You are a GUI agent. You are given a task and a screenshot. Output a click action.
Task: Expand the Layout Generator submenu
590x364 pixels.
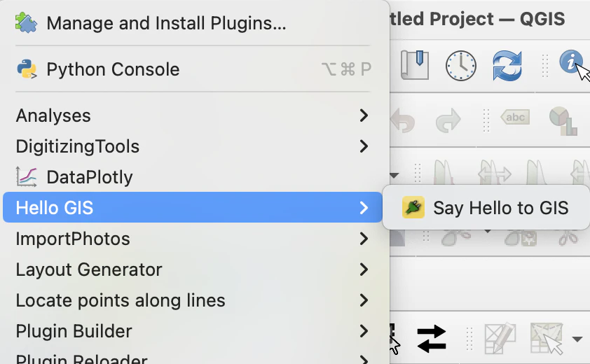click(x=193, y=269)
